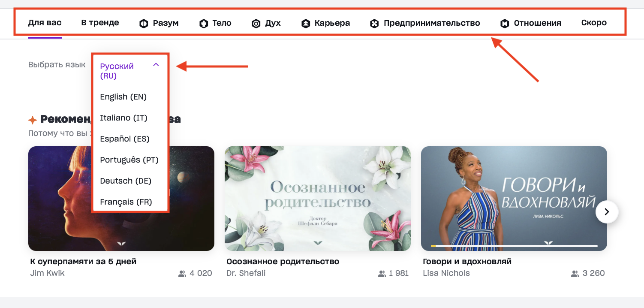Click enrolled-people icon beside 4 020
This screenshot has height=308, width=644.
point(182,273)
